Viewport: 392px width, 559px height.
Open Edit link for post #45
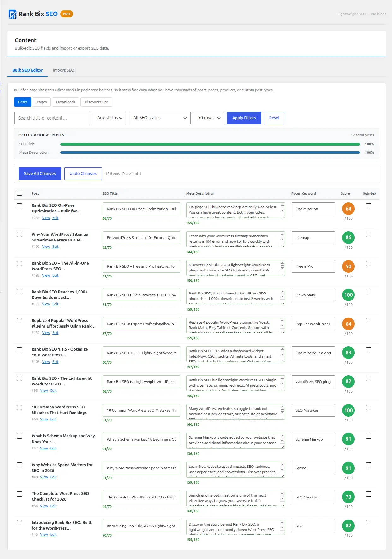click(x=53, y=534)
